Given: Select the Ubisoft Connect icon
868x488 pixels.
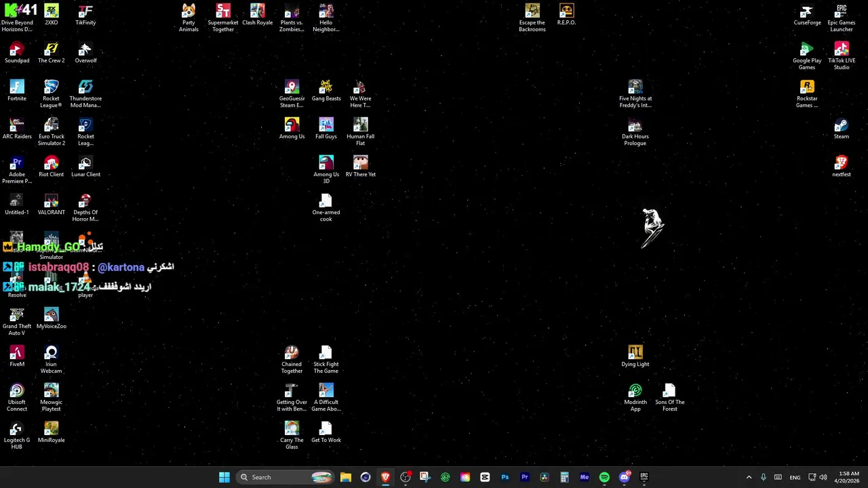Looking at the screenshot, I should [x=17, y=397].
